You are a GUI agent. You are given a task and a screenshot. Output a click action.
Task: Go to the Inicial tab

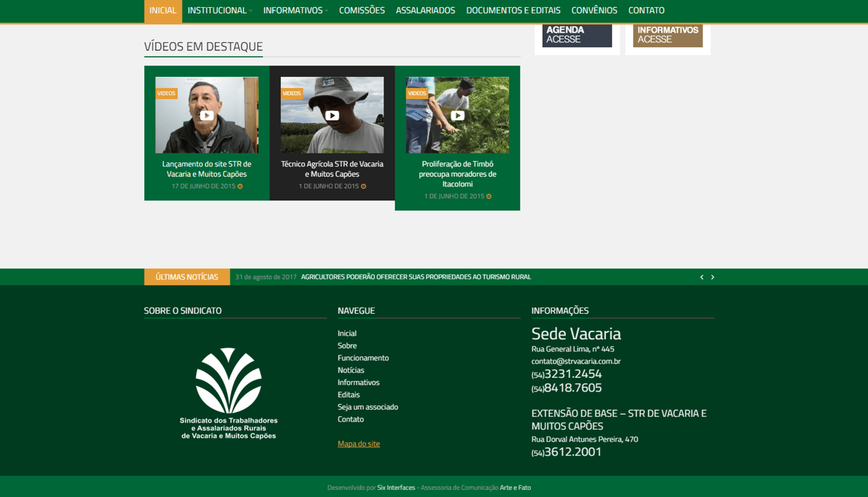point(163,11)
